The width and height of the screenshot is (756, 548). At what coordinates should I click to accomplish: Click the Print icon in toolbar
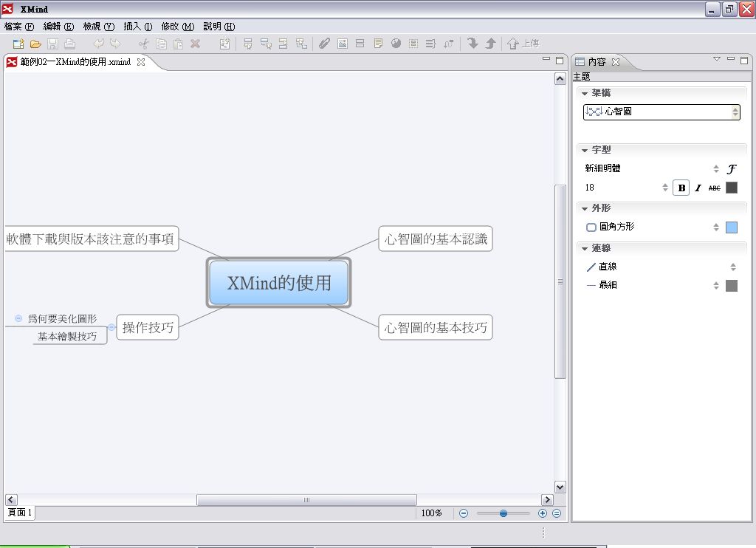(x=70, y=44)
